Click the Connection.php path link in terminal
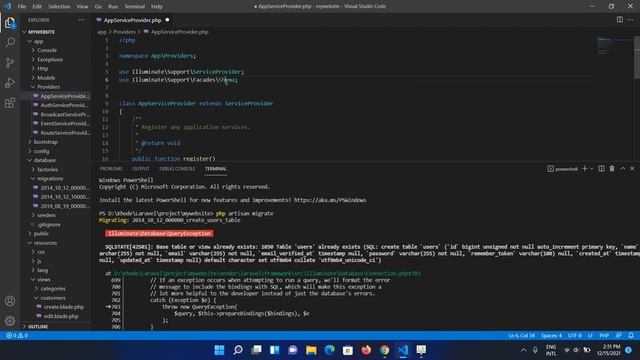The height and width of the screenshot is (360, 640). [x=267, y=273]
